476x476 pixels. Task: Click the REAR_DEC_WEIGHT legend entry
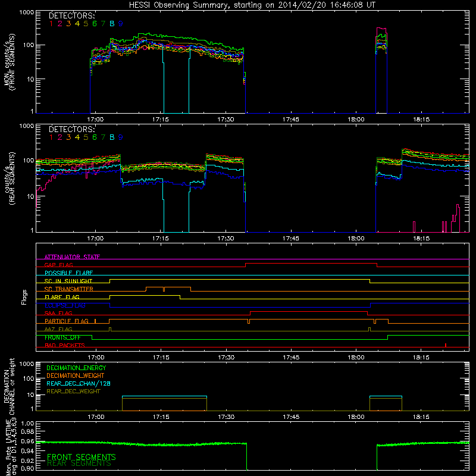pos(73,392)
